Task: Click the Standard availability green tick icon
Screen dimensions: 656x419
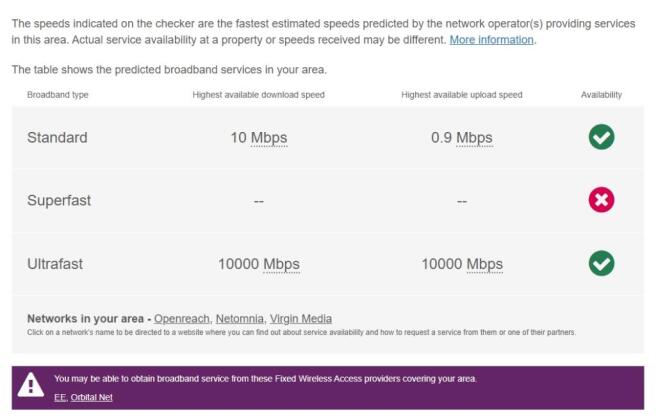Action: pyautogui.click(x=601, y=137)
